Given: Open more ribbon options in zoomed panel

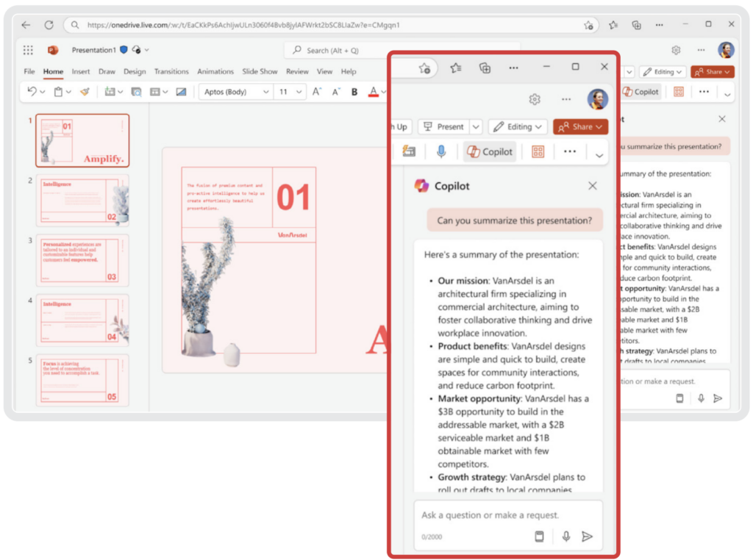Looking at the screenshot, I should (570, 151).
